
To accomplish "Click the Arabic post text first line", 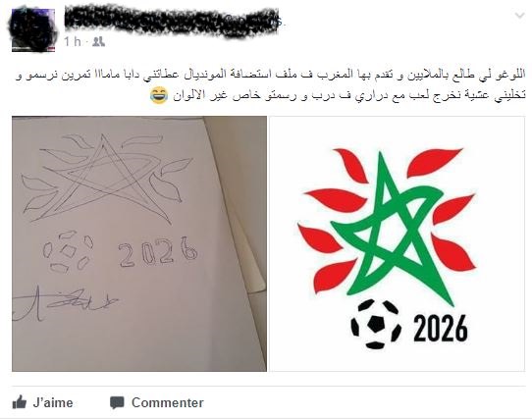I will (270, 75).
